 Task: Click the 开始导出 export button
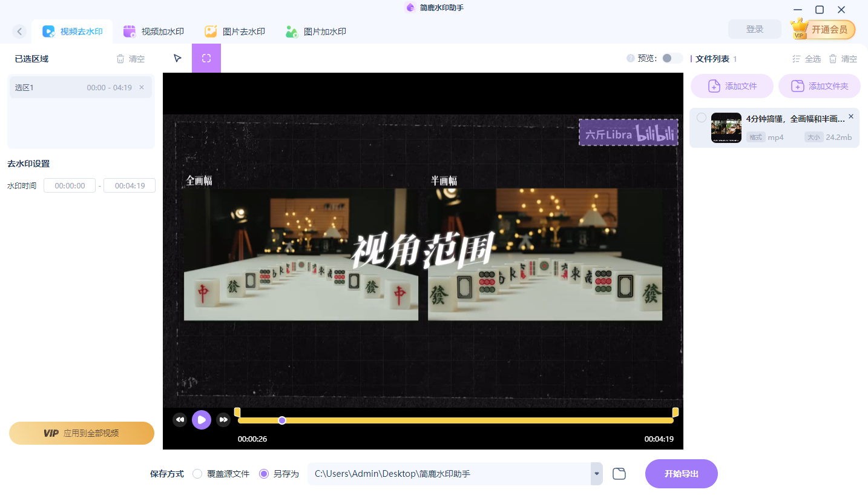[681, 473]
